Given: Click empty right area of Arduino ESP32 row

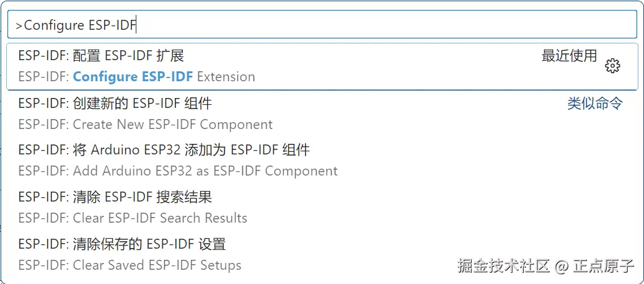Looking at the screenshot, I should [496, 160].
